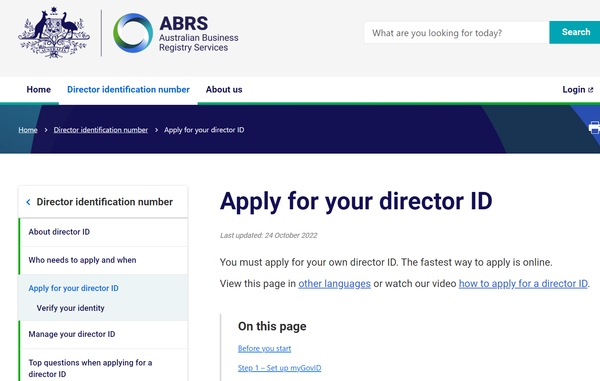This screenshot has width=600, height=381.
Task: Click 'Apply for your director ID' breadcrumb text
Action: pyautogui.click(x=204, y=130)
